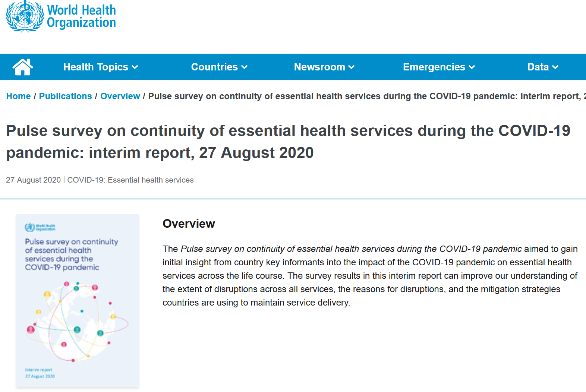586x392 pixels.
Task: Open the Data menu
Action: coord(538,67)
